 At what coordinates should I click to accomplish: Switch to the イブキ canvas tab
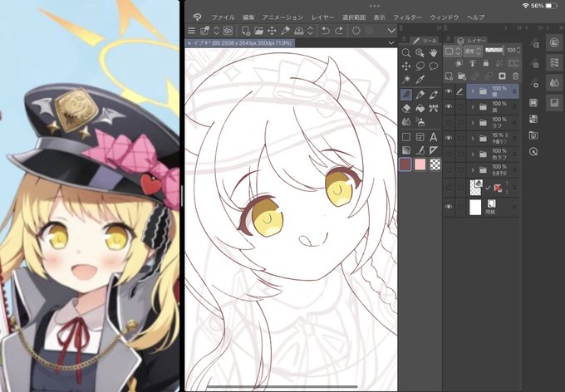(240, 43)
